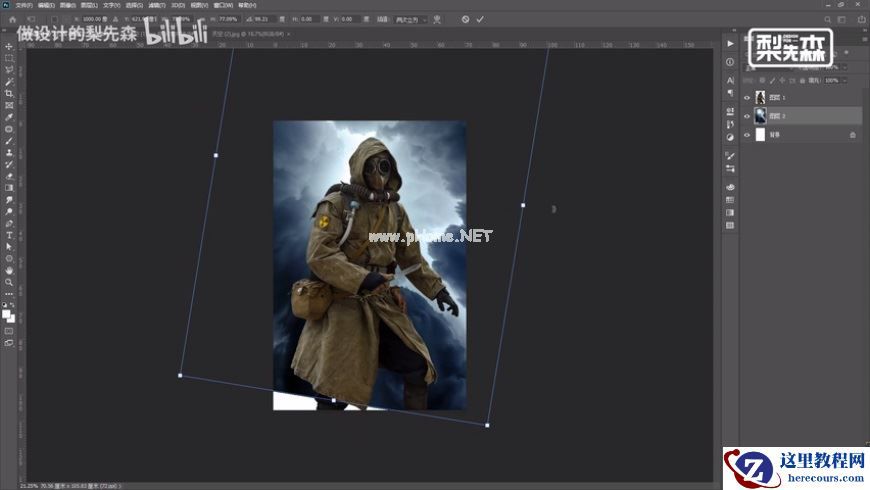Screen dimensions: 870x490
Task: Open the 图像 menu
Action: (x=68, y=5)
